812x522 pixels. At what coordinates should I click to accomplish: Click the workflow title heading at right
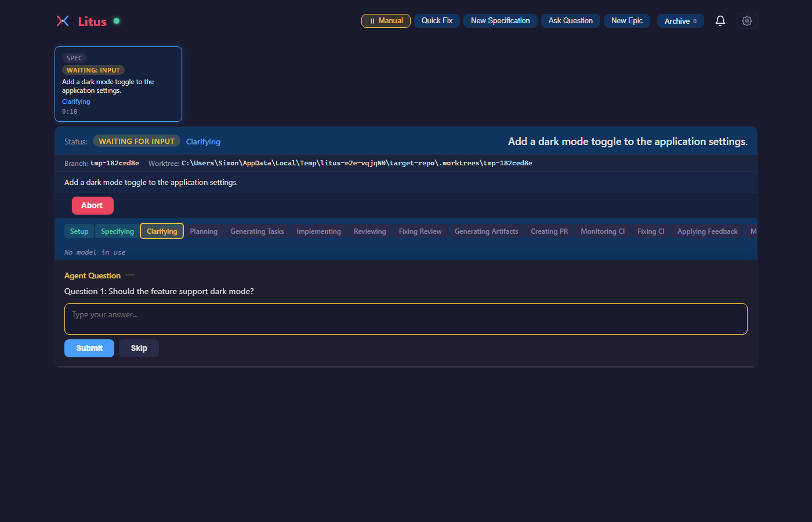coord(628,142)
